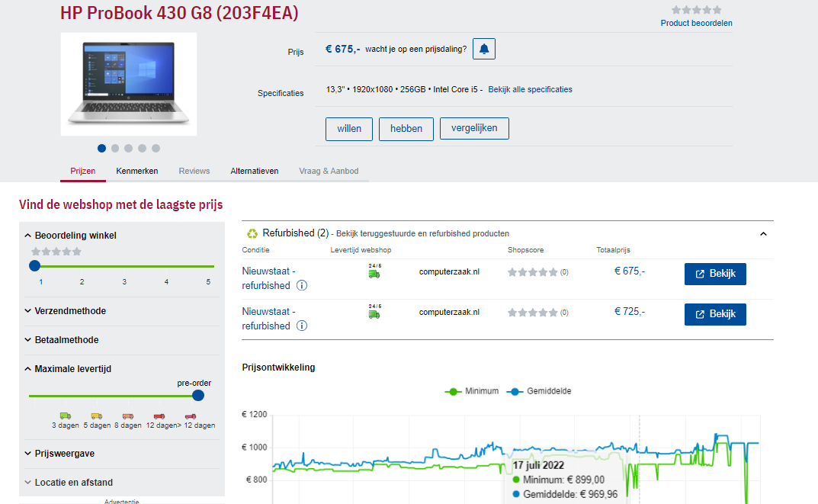Click the Prijsontwikkeling chart heading
Screen dimensions: 818x504
(278, 368)
